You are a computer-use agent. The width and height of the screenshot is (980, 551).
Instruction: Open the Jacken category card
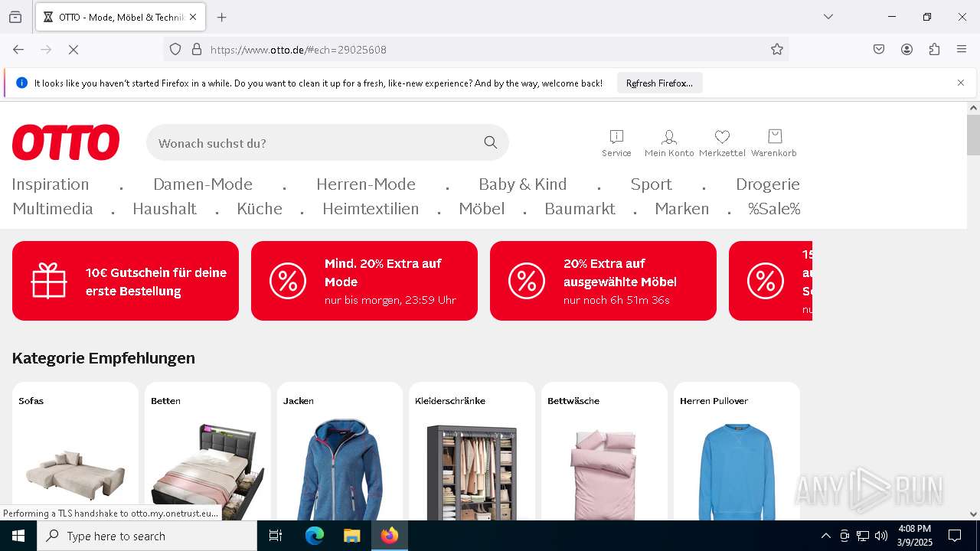click(340, 452)
